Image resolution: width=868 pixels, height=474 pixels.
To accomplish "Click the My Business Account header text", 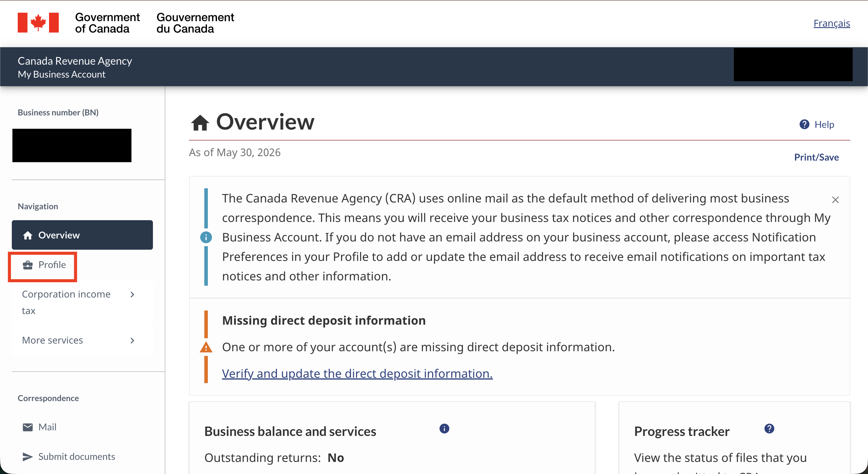I will (61, 74).
